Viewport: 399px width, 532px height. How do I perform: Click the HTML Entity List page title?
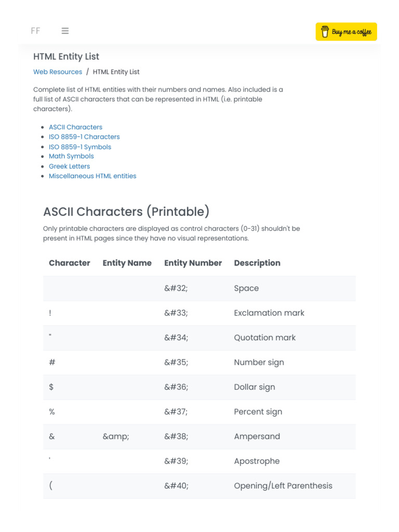pos(66,57)
